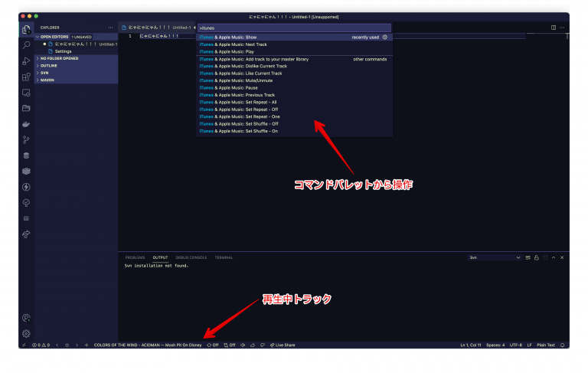Click Plain Text language mode in status bar

tap(546, 345)
